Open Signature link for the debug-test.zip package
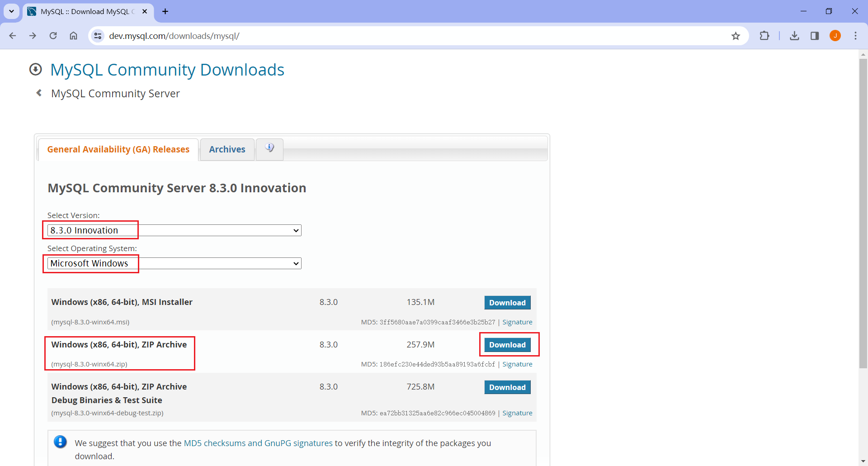868x466 pixels. (x=517, y=413)
